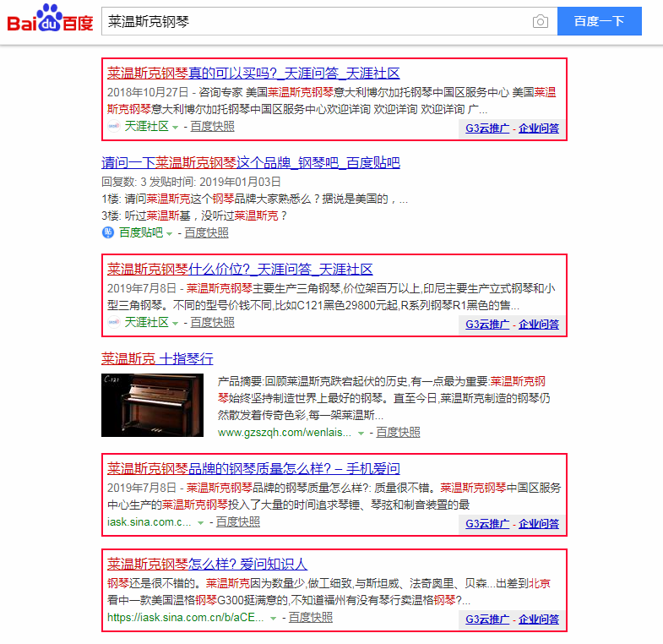Click 企业问答 in 爱问知识人 result

(x=539, y=619)
